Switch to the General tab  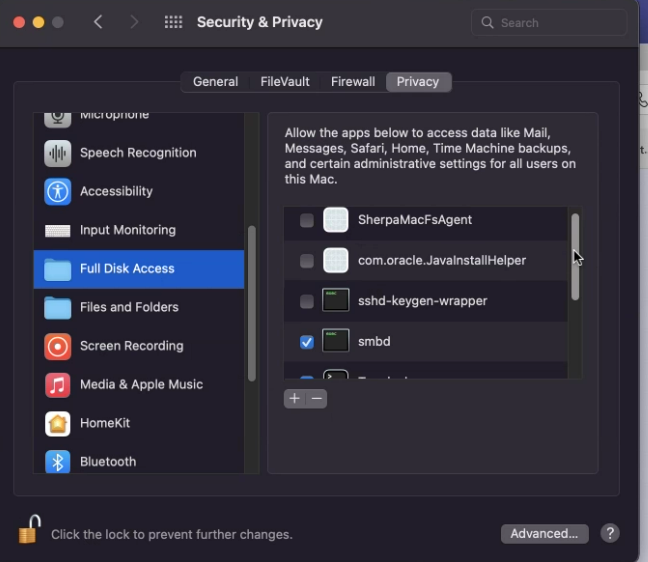click(x=215, y=82)
